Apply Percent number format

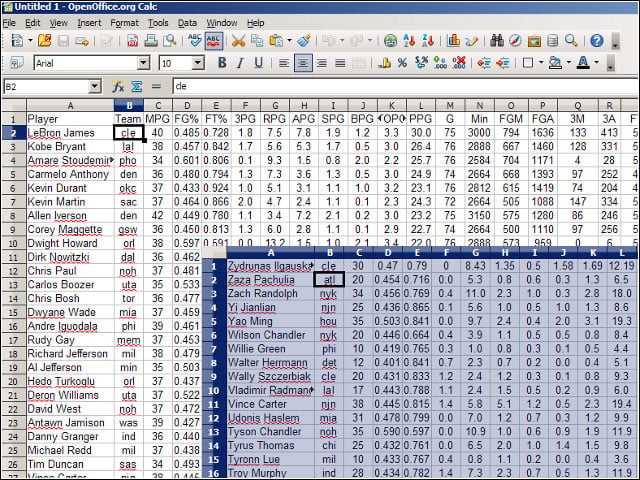(x=402, y=63)
